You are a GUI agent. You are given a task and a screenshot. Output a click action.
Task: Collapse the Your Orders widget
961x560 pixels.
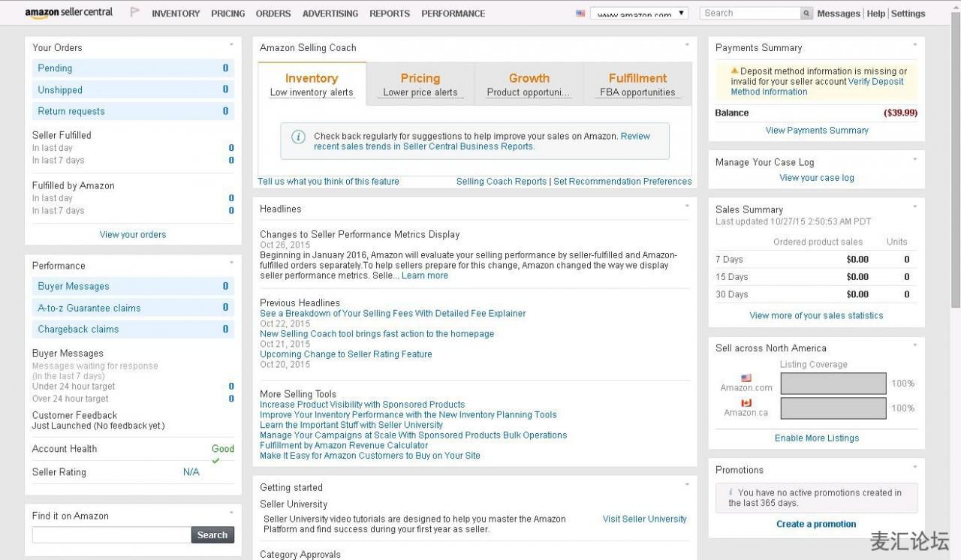coord(231,45)
